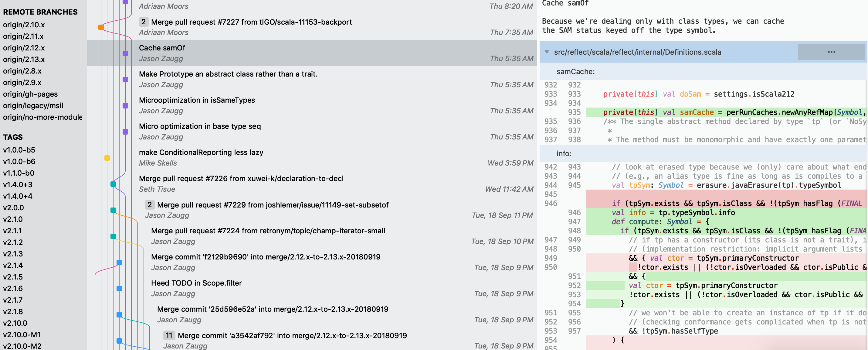This screenshot has width=868, height=350.
Task: Expand the 11 badge on merge a3542af792
Action: pos(169,335)
